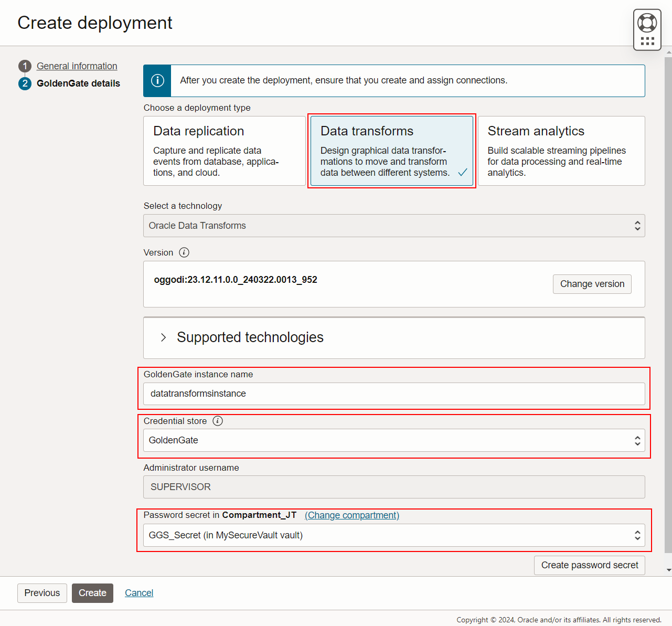Image resolution: width=672 pixels, height=626 pixels.
Task: Open the Change compartment link
Action: click(x=351, y=515)
